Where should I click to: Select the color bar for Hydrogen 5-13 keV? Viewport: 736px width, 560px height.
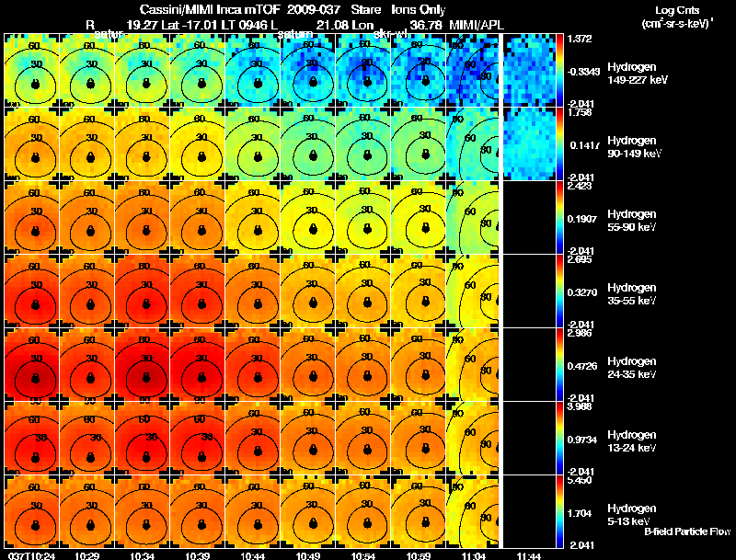pos(559,511)
